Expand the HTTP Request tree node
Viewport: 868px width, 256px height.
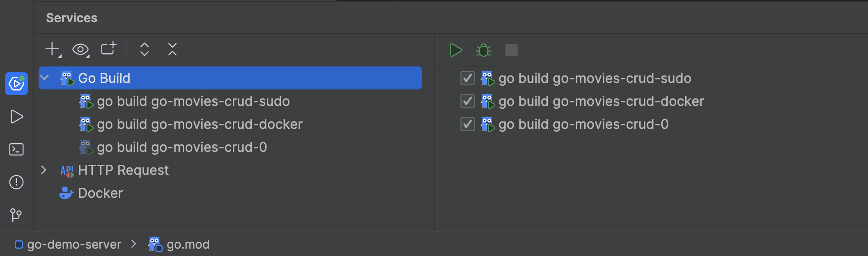click(x=44, y=170)
